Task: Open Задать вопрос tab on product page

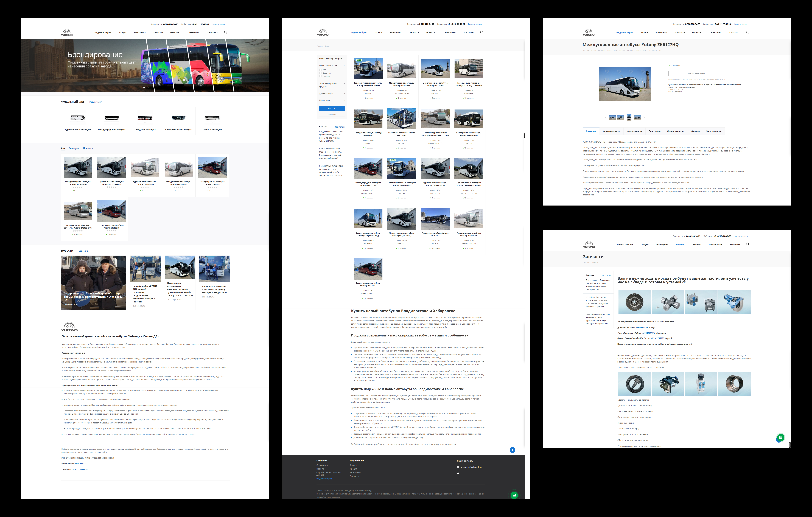Action: click(714, 131)
